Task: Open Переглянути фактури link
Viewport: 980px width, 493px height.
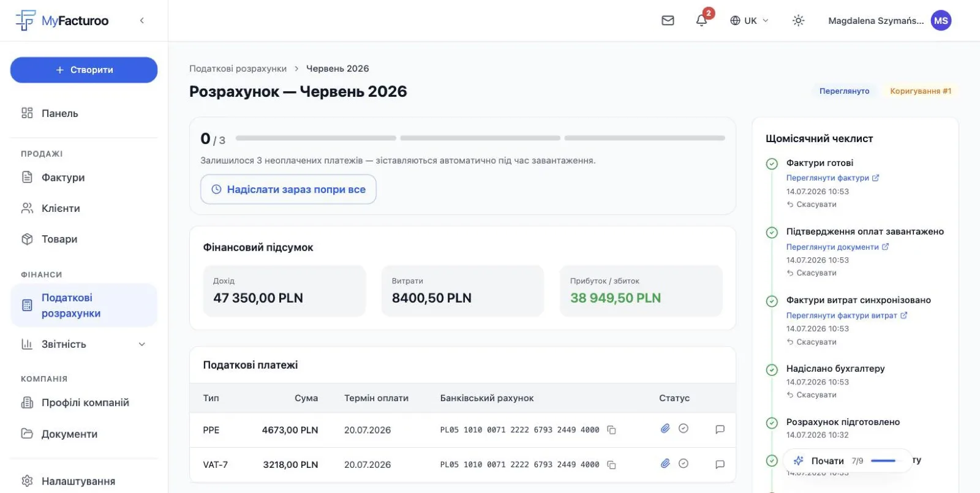Action: click(x=832, y=178)
